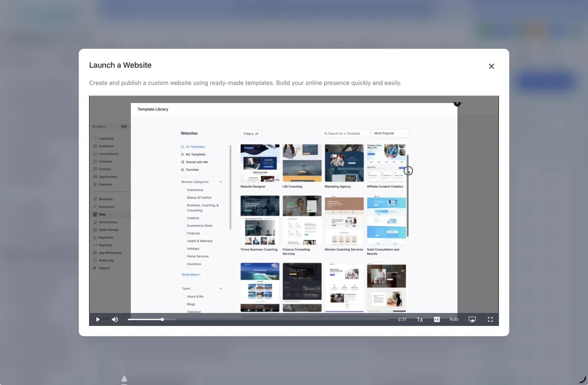Click the Opportunities icon in the video sidebar
Viewport: 588px width, 385px height.
click(x=95, y=177)
